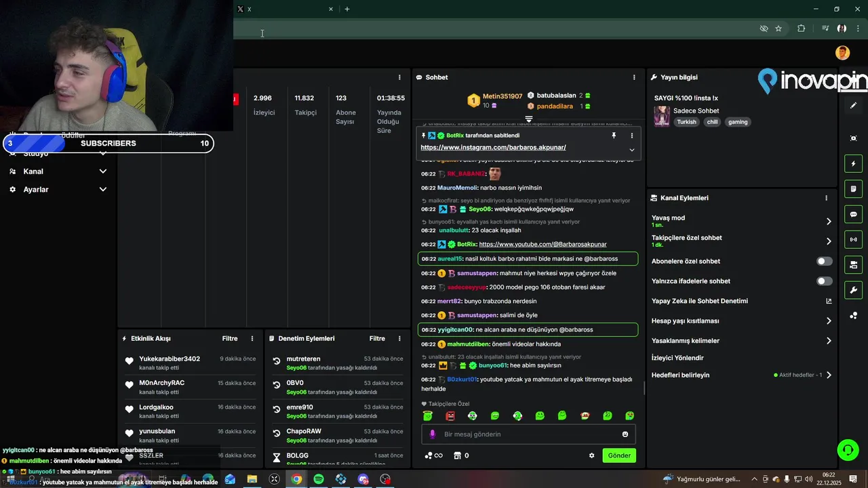
Task: Open the green headset support button
Action: [847, 450]
